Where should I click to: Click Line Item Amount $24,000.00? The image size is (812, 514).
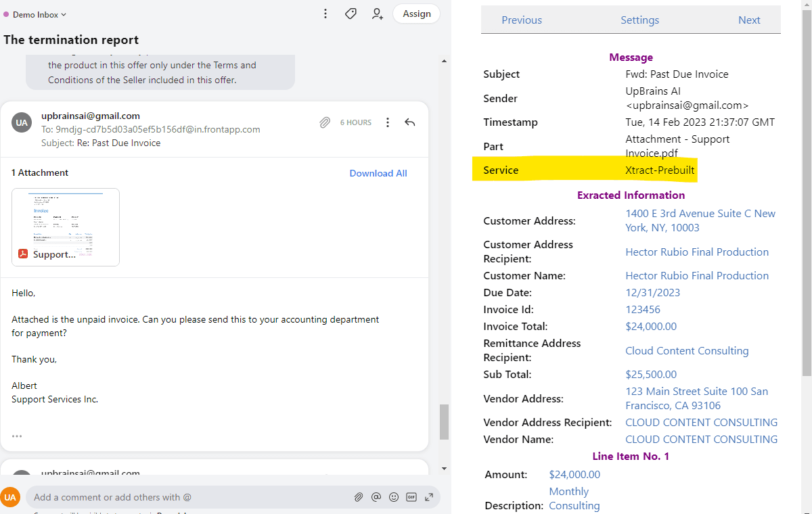[574, 475]
